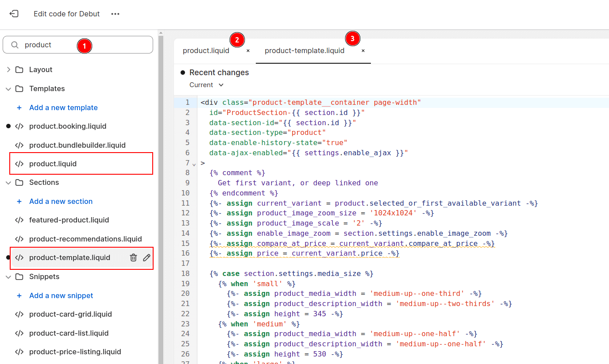609x364 pixels.
Task: Click the exit editor icon
Action: (x=14, y=14)
